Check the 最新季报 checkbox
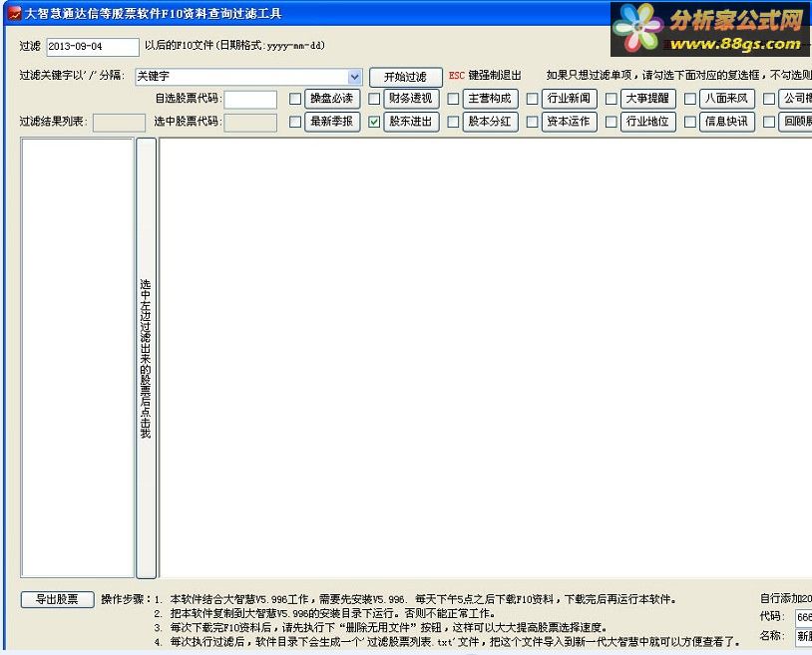The height and width of the screenshot is (655, 812). [x=295, y=122]
